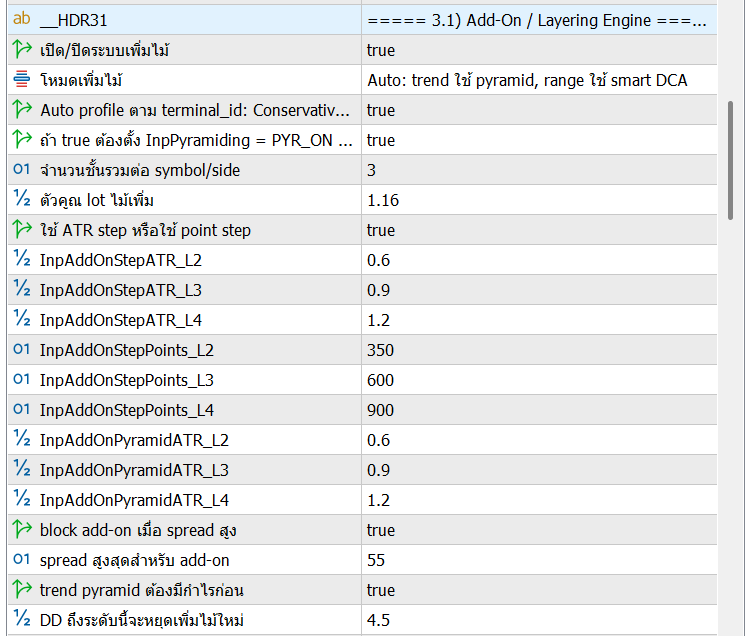Image resolution: width=751 pixels, height=636 pixels.
Task: Edit the 3.1) Add-On / Layering Engine header value
Action: (538, 20)
